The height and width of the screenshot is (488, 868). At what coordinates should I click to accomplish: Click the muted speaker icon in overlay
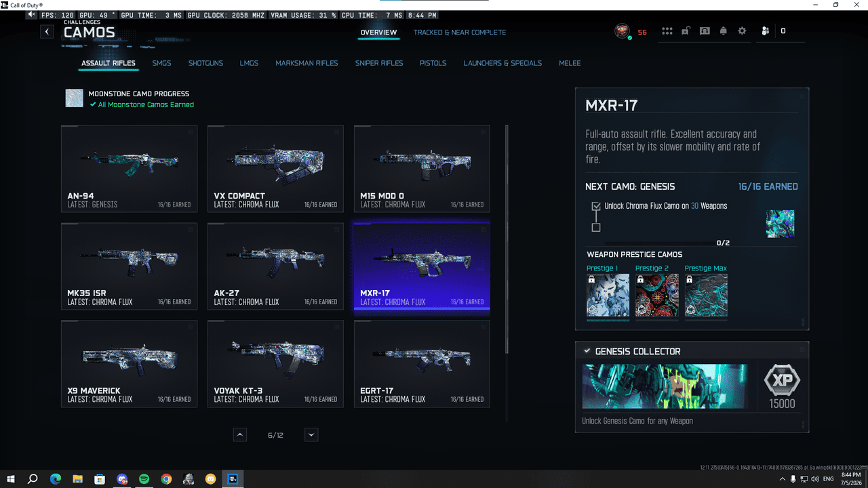[32, 15]
